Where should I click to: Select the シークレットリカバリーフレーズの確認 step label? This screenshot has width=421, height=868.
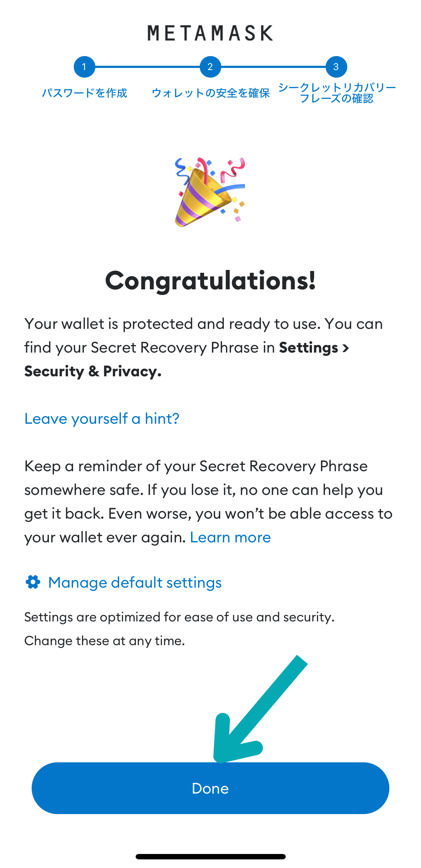337,93
